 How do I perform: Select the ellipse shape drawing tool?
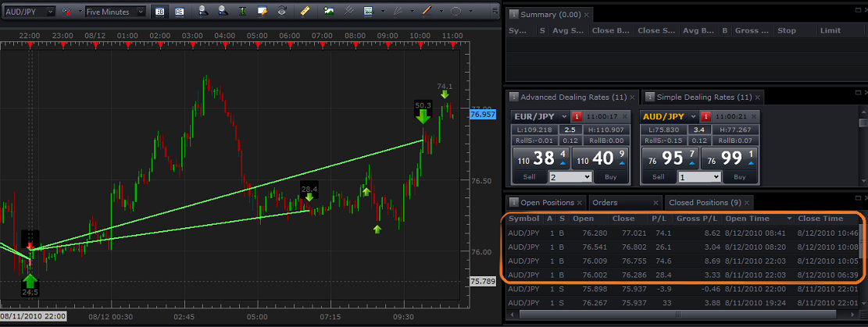click(x=456, y=10)
